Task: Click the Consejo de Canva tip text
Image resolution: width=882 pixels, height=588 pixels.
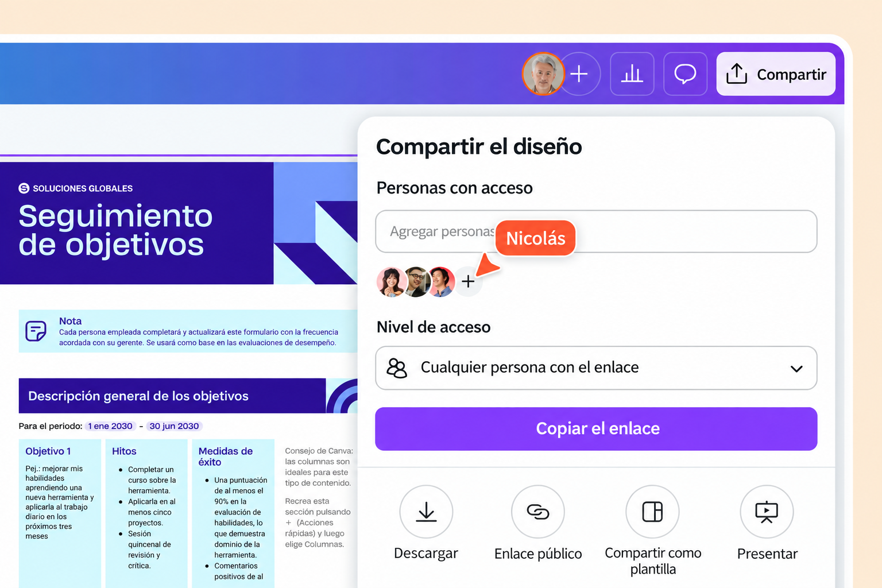Action: 319,467
